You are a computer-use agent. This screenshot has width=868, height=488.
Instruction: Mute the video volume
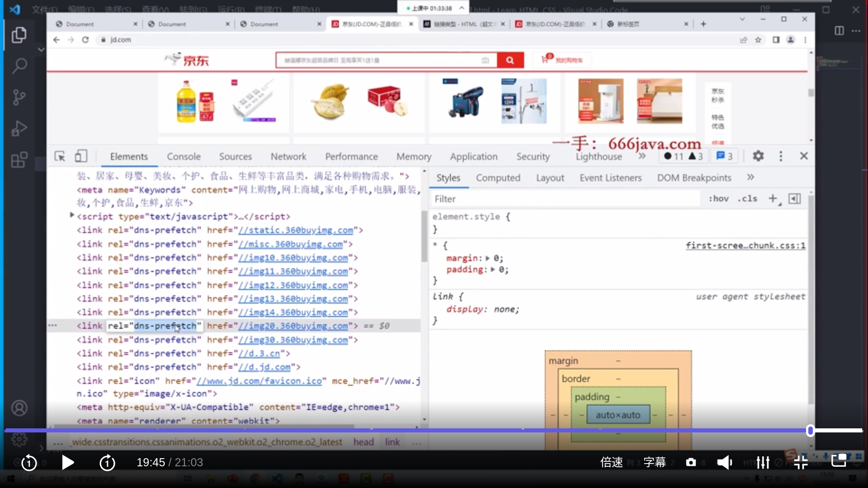725,462
